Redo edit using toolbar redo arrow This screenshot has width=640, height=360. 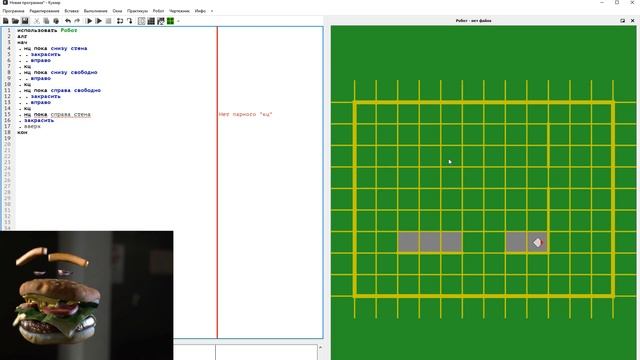pos(77,21)
